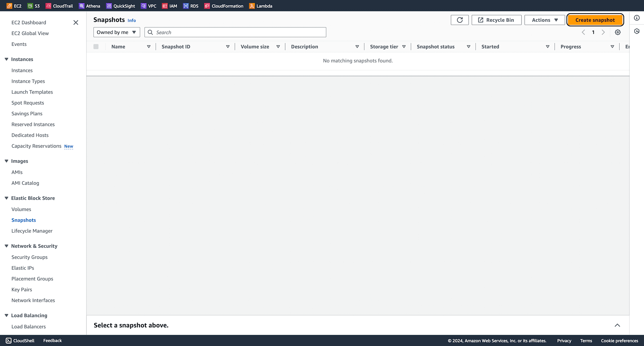Open Network Interfaces

tap(33, 300)
